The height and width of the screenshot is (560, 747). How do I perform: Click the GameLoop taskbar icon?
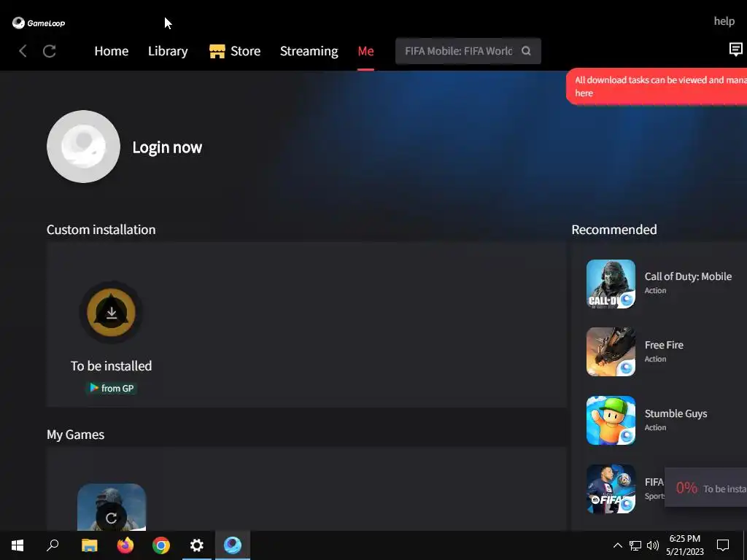[233, 545]
